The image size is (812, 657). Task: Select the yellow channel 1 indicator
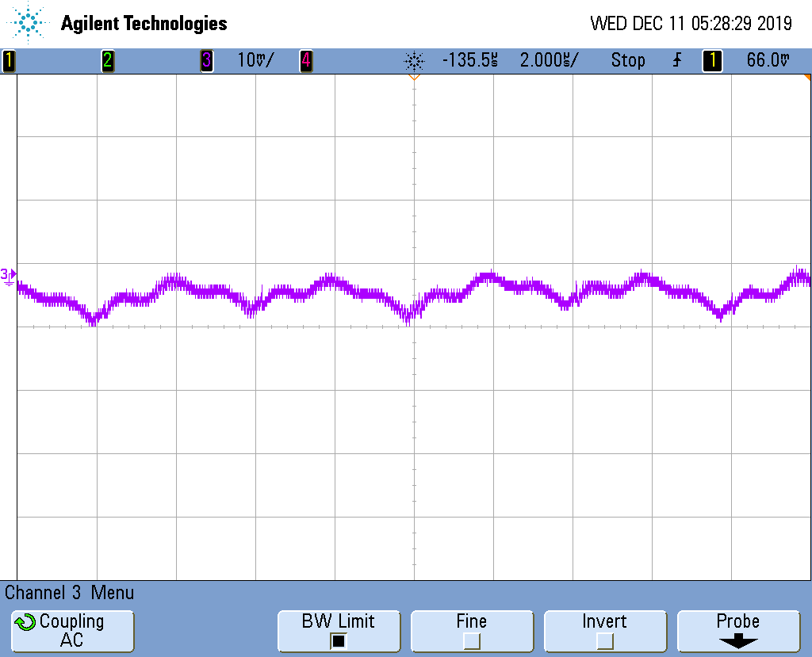(9, 60)
